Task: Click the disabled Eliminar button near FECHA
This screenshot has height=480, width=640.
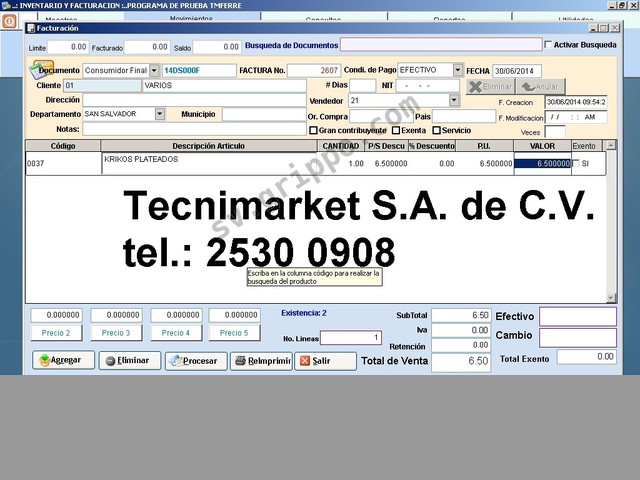Action: tap(490, 87)
